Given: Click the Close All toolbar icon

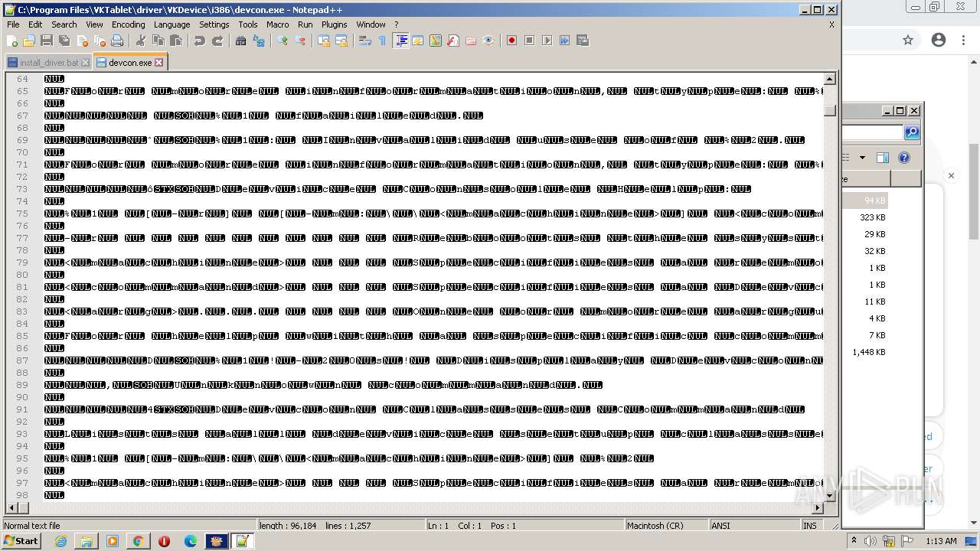Looking at the screenshot, I should pyautogui.click(x=100, y=41).
